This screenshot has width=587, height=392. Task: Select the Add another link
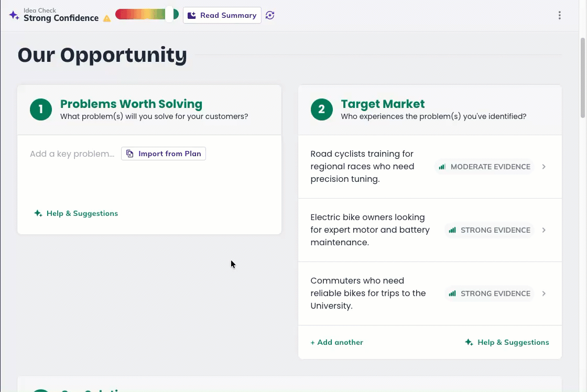tap(336, 342)
